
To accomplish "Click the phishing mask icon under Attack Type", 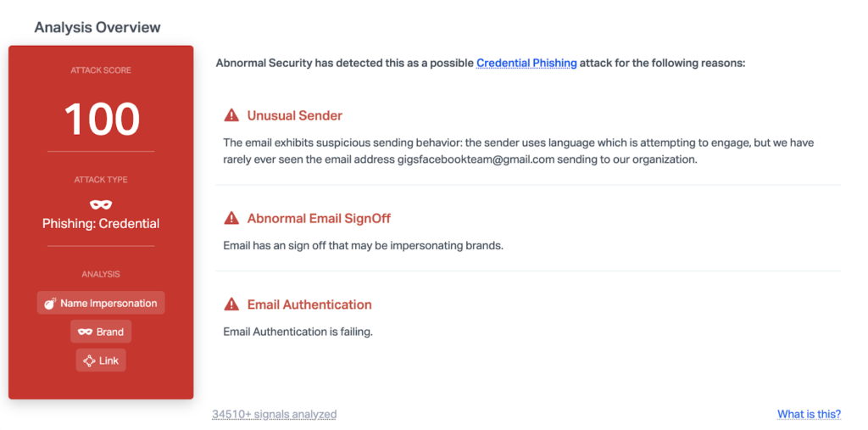I will click(x=101, y=204).
